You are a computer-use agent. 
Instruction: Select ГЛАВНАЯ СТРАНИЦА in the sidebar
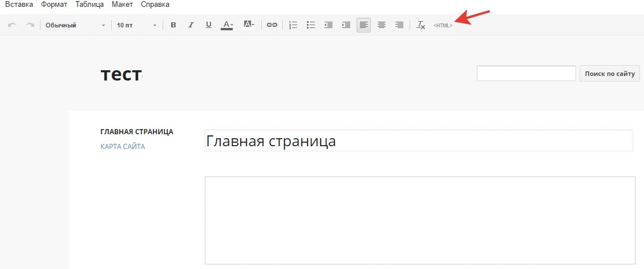coord(137,131)
